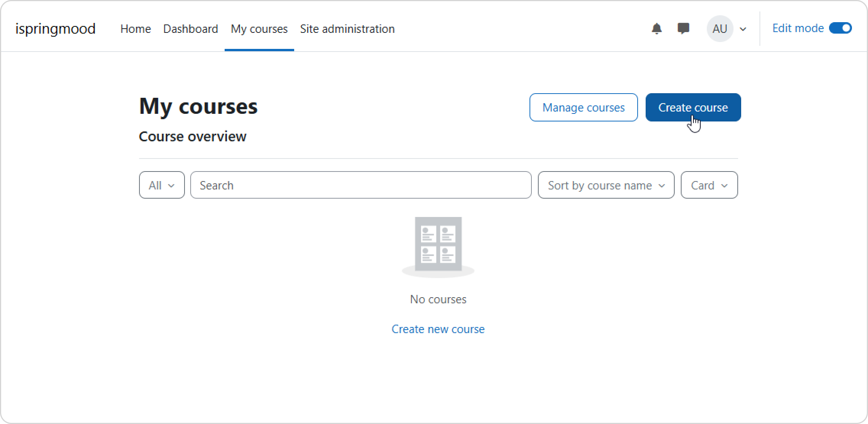Click the Manage courses button
This screenshot has width=868, height=424.
(583, 108)
